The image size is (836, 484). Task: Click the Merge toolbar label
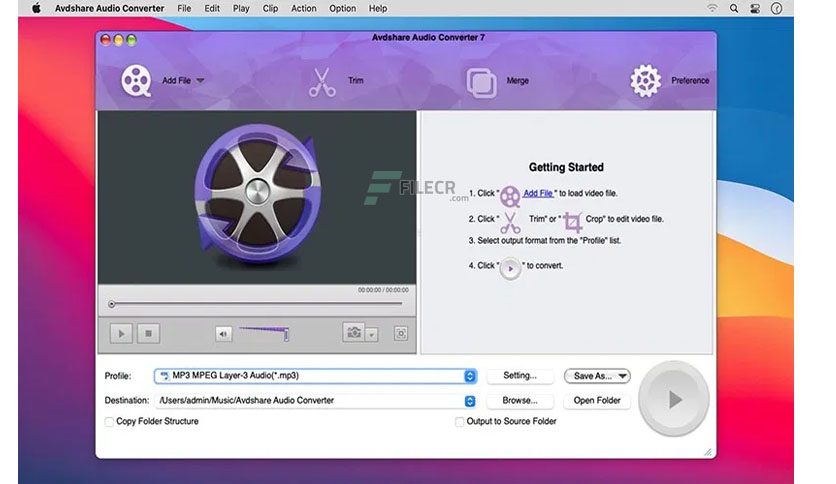(x=518, y=81)
